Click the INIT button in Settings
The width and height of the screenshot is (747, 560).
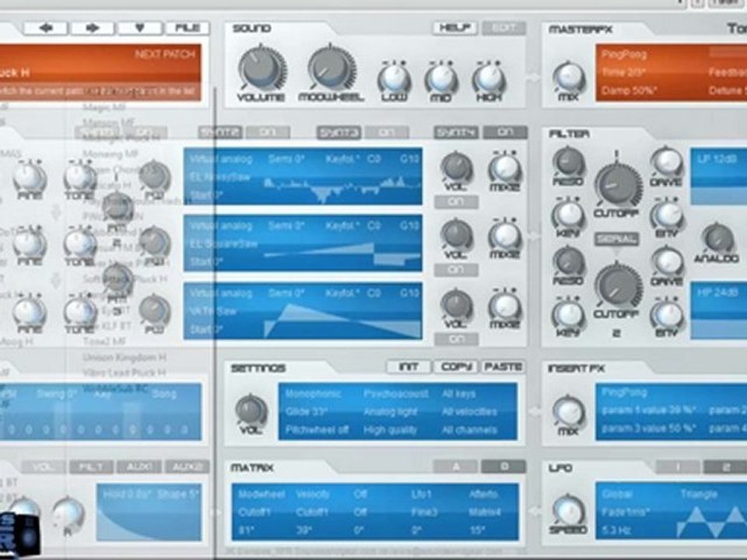(x=409, y=366)
